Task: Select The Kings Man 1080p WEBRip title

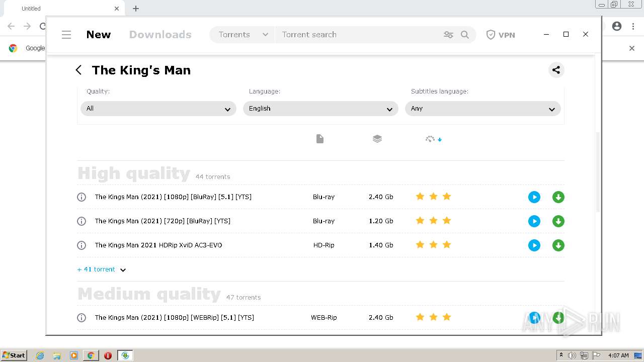Action: 174,318
